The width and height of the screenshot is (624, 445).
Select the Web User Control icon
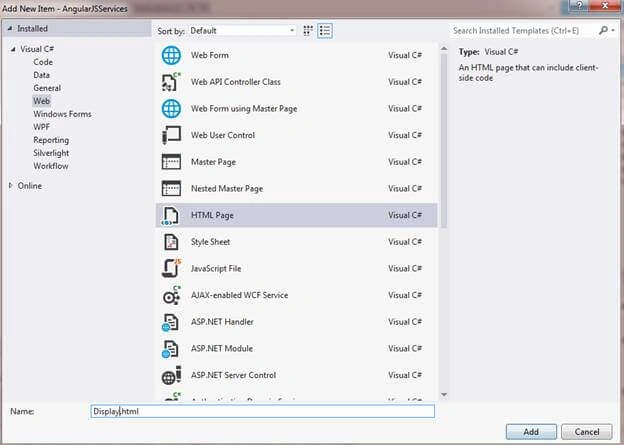(171, 135)
